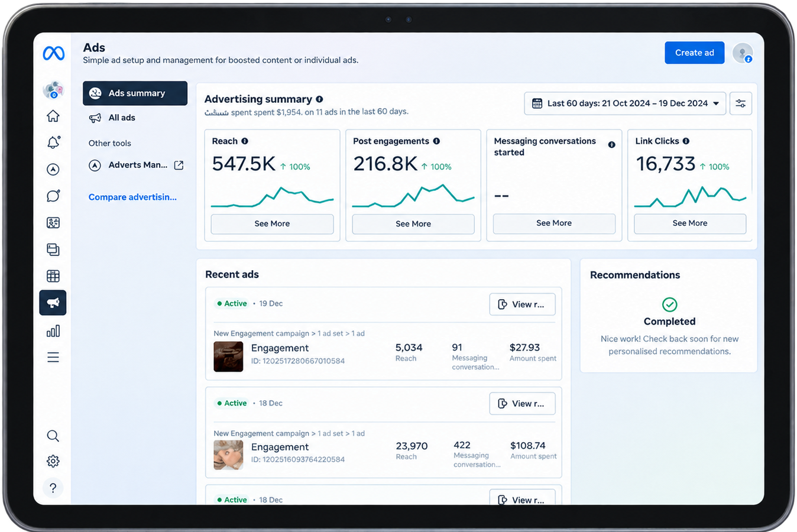
Task: Click the Reach trend line chart
Action: (272, 197)
